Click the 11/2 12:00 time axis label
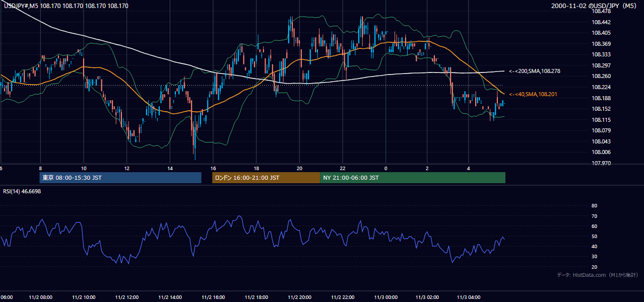The height and width of the screenshot is (302, 644). (x=127, y=297)
